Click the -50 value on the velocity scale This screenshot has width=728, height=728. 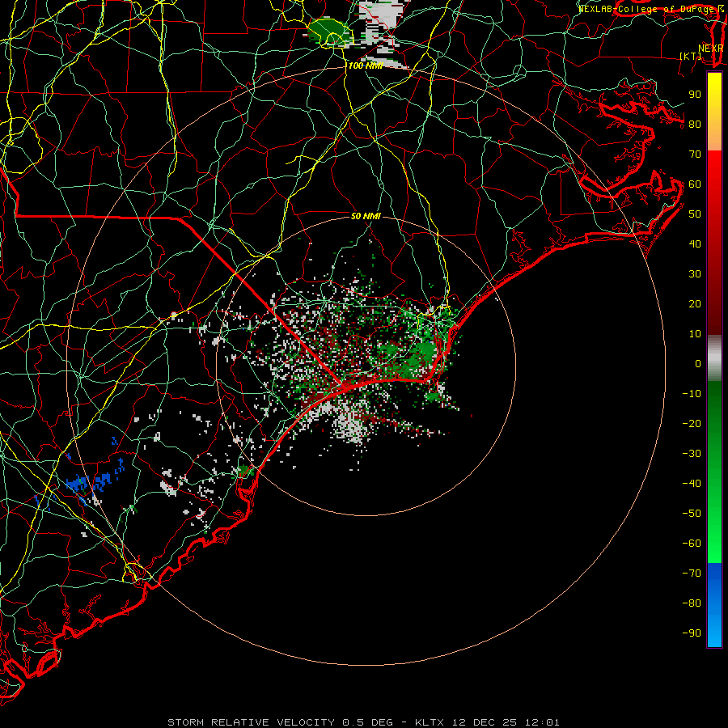click(692, 514)
